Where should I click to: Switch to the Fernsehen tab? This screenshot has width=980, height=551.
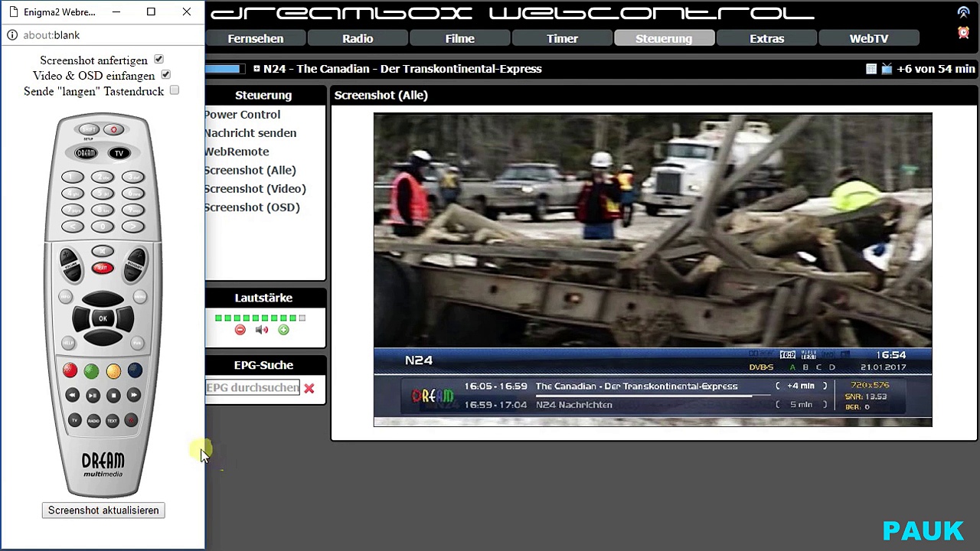click(x=256, y=39)
